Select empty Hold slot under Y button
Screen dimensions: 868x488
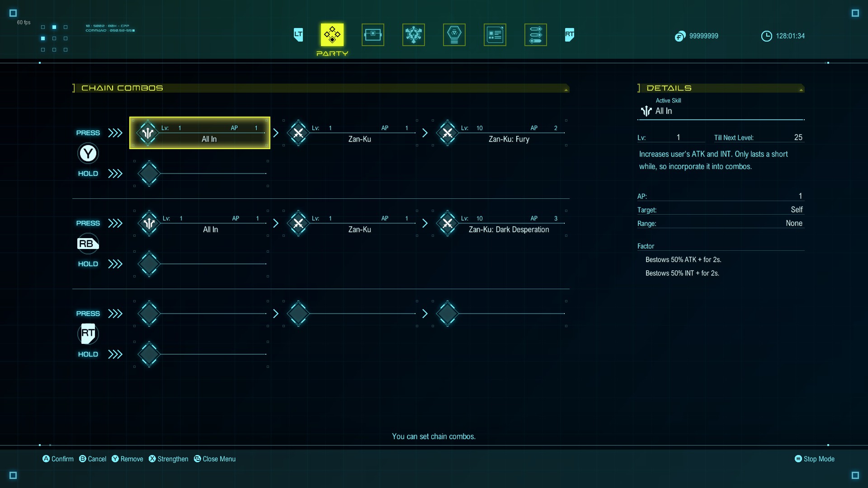[201, 174]
